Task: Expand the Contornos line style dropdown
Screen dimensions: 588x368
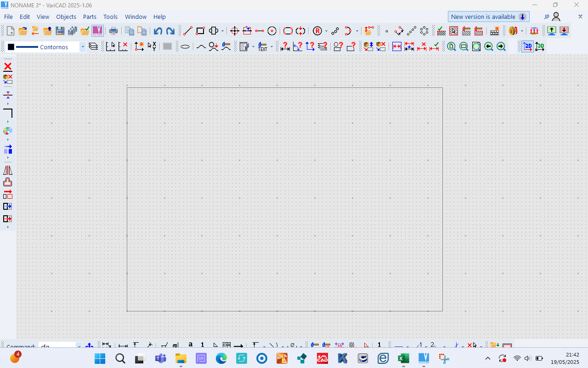Action: 83,47
